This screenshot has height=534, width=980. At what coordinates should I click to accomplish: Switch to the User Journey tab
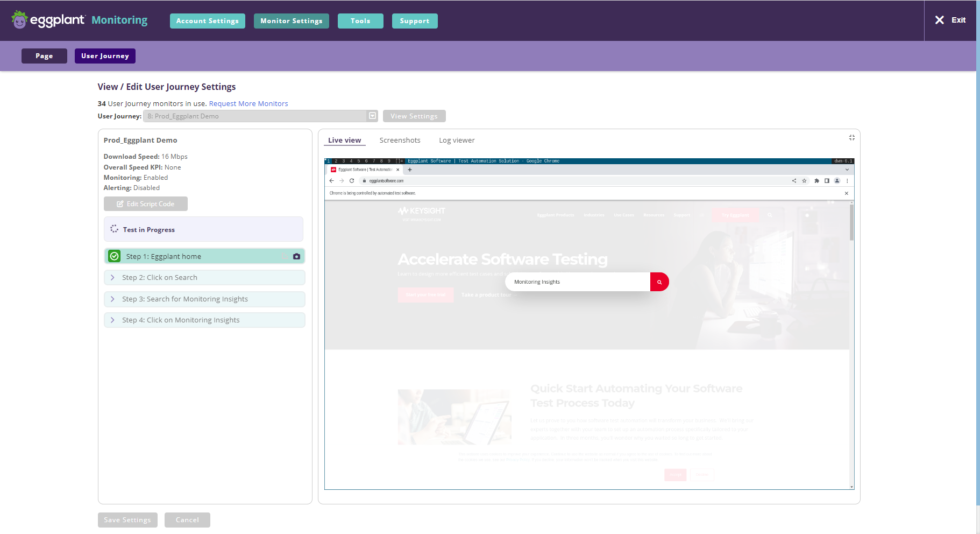point(105,56)
